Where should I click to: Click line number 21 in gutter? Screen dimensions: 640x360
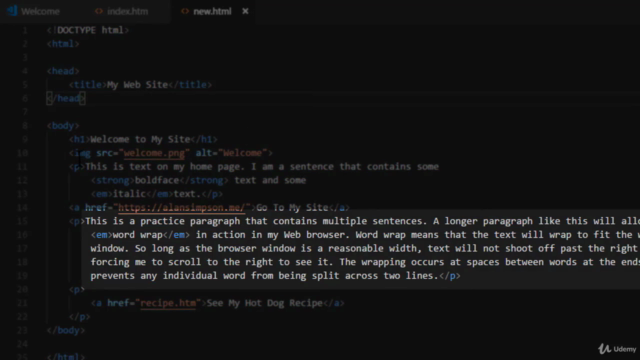click(22, 303)
